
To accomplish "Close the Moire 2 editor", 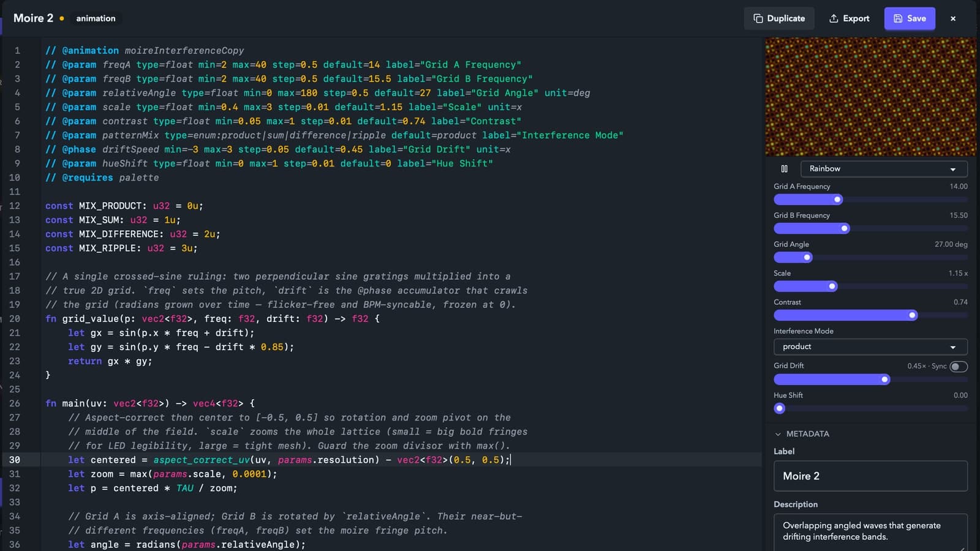I will pyautogui.click(x=953, y=18).
